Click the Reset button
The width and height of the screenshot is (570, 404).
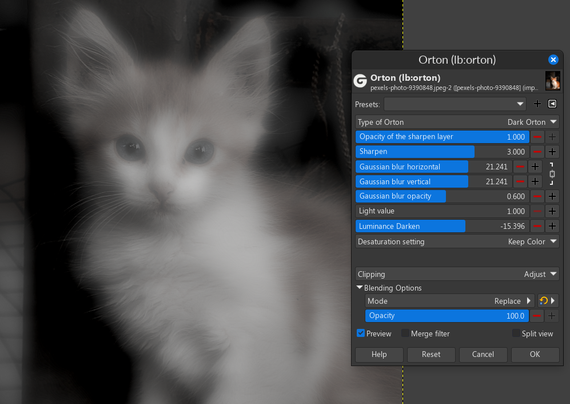[x=431, y=354]
